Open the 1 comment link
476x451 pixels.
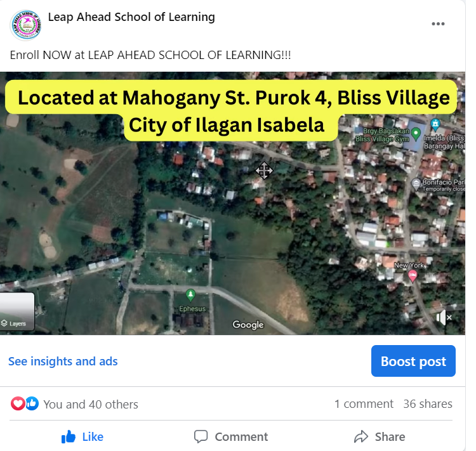click(364, 404)
